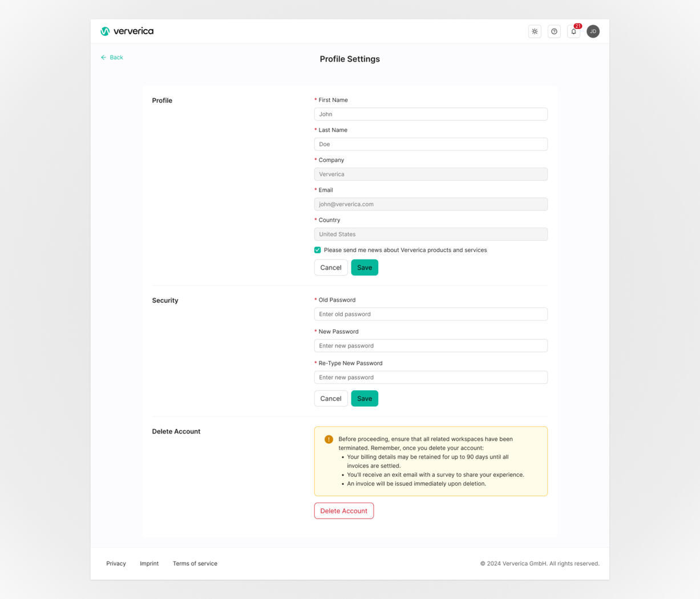Click the Last Name input showing Doe
Viewport: 700px width, 599px height.
[x=430, y=144]
